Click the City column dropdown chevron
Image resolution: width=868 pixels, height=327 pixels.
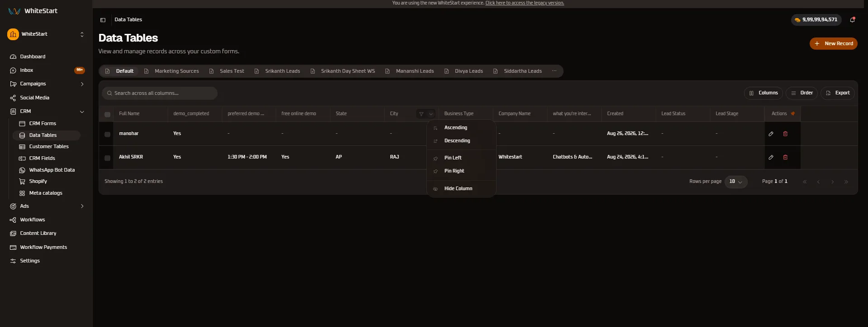[431, 114]
